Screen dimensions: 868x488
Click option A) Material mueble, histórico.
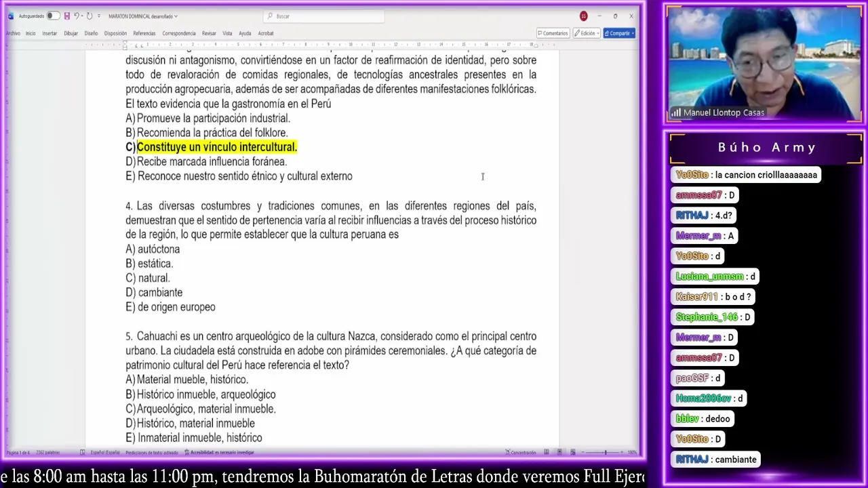pos(187,380)
